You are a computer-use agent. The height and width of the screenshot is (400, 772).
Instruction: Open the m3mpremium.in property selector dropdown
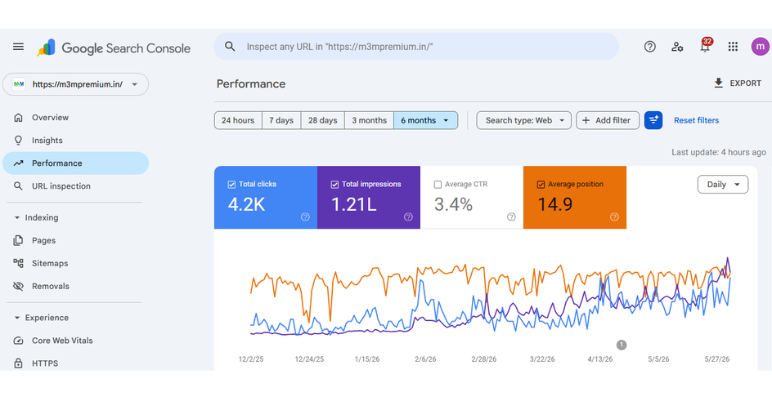[75, 84]
